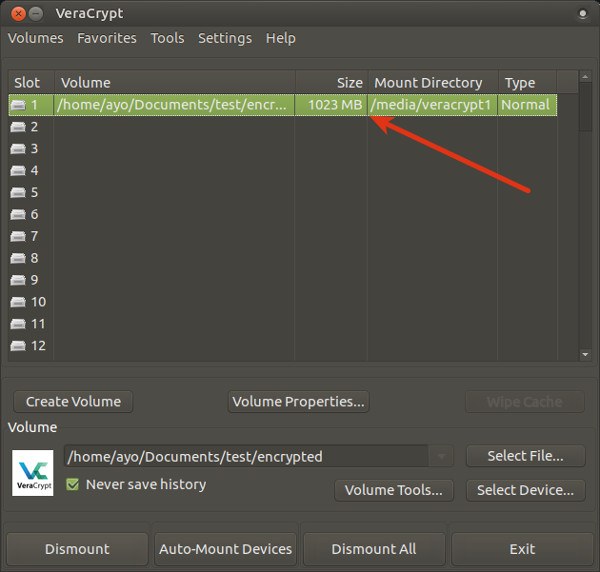600x572 pixels.
Task: Click Dismount All button
Action: 374,549
